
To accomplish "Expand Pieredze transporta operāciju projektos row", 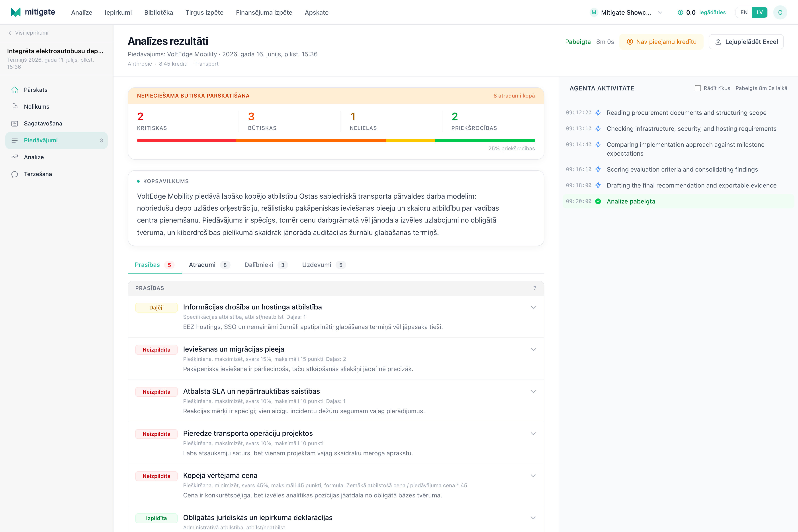I will [x=533, y=434].
